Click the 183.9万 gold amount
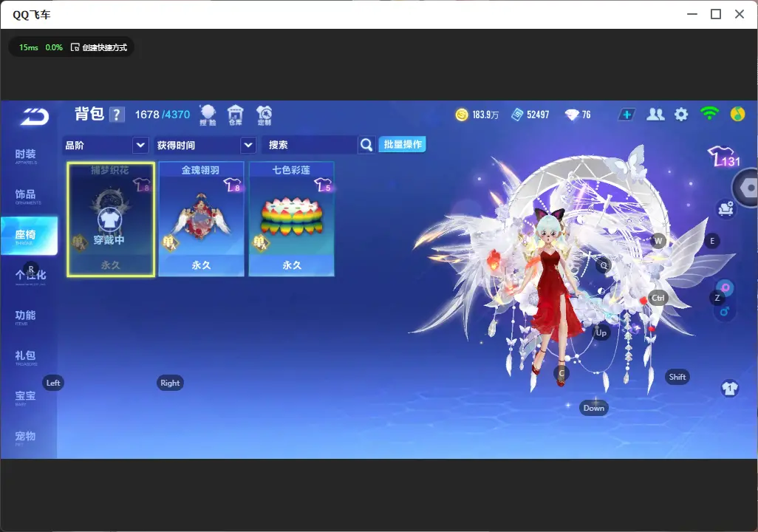The image size is (758, 532). 485,115
